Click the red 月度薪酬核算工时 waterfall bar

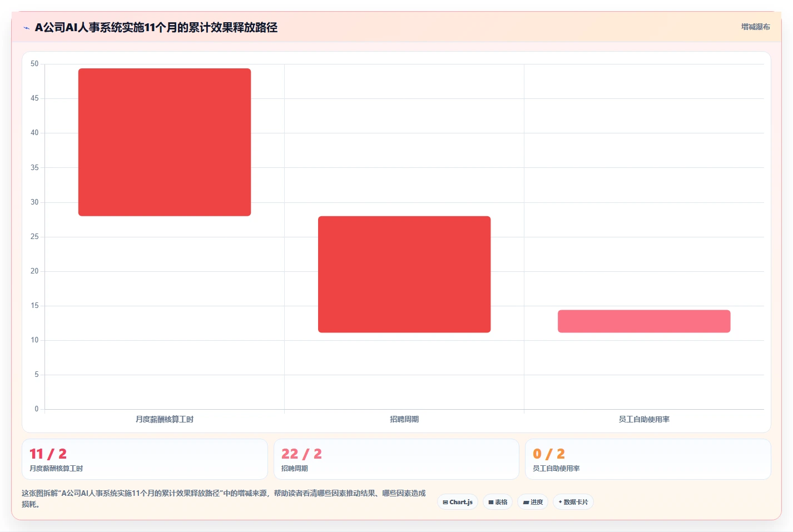coord(165,142)
